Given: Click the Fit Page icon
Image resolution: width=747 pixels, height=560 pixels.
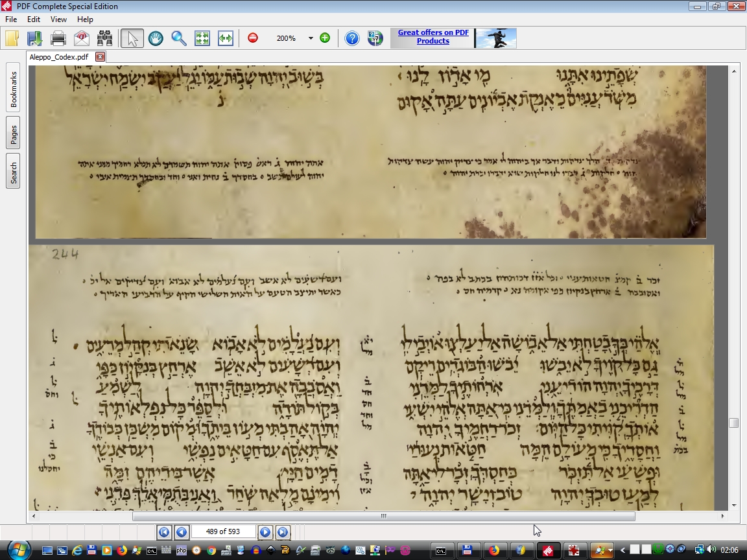Looking at the screenshot, I should 202,38.
